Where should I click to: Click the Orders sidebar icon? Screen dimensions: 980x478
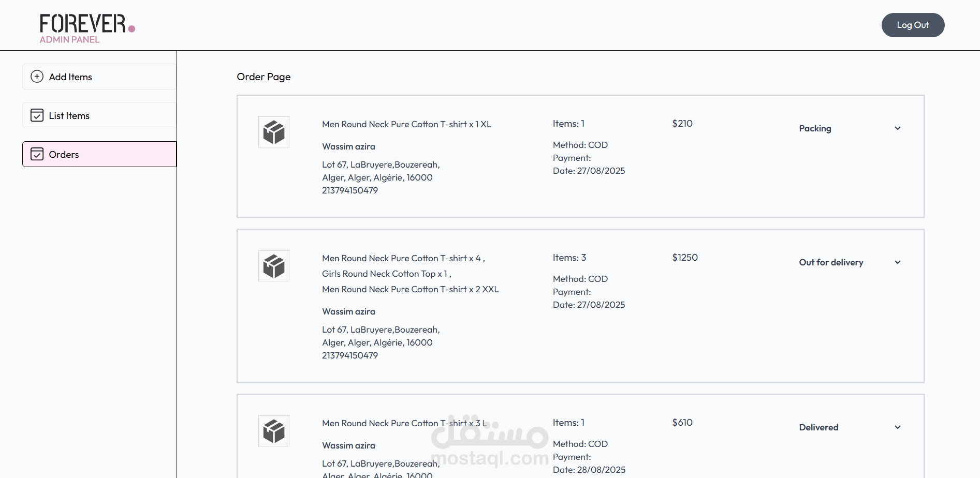[37, 154]
